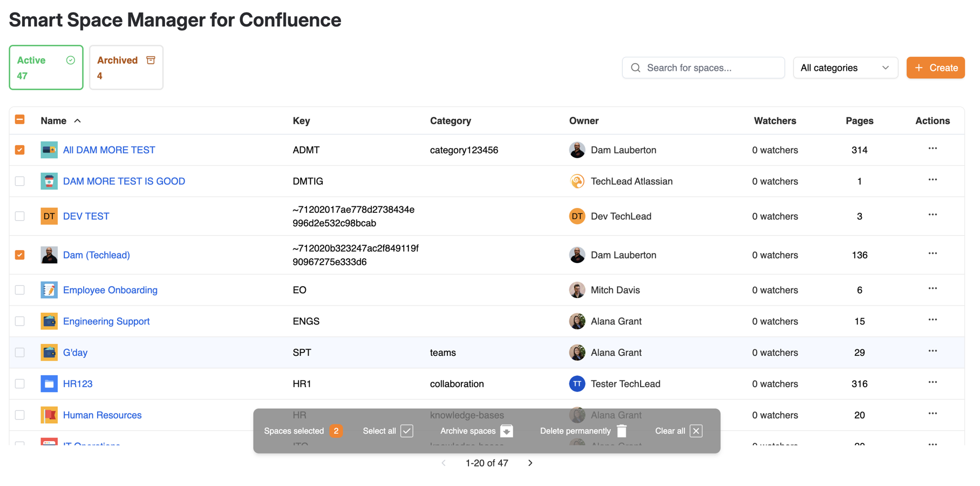This screenshot has width=980, height=486.
Task: Click the G'day space icon
Action: 49,353
